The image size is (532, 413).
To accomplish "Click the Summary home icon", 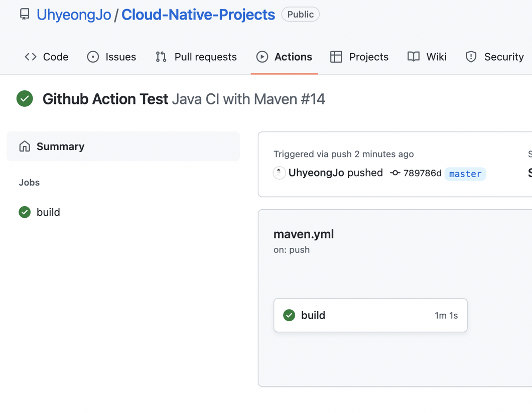I will pyautogui.click(x=25, y=146).
